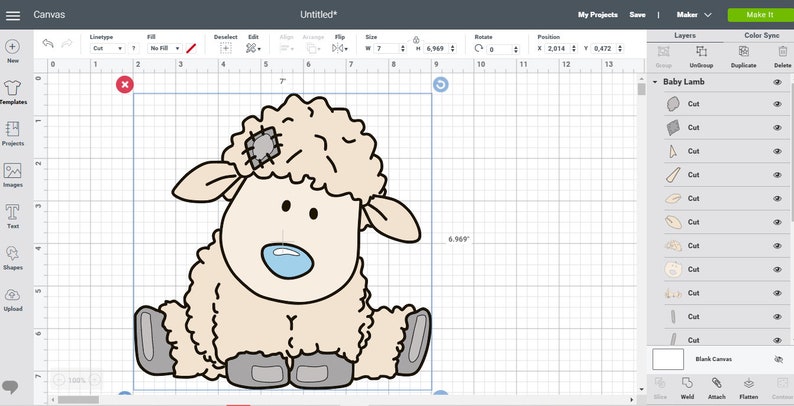Screen dimensions: 794x406
Task: Open the hamburger main menu
Action: pos(13,15)
